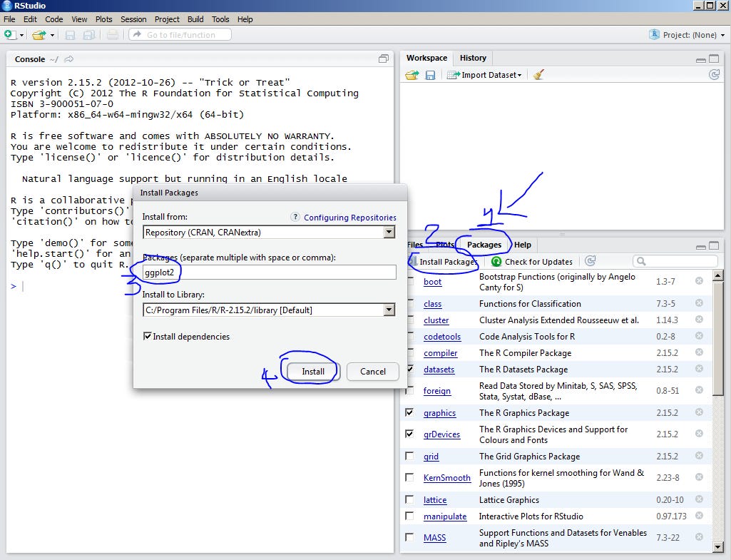Remove the boot package with its X icon
The height and width of the screenshot is (560, 731).
pyautogui.click(x=699, y=280)
